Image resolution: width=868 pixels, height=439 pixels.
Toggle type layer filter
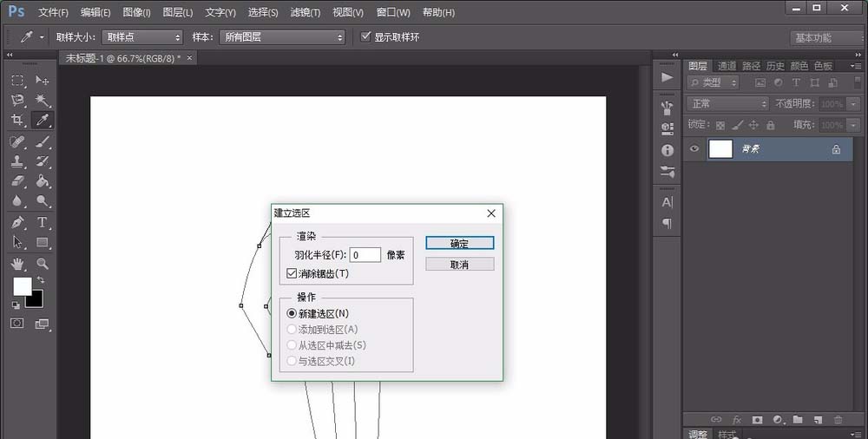[796, 82]
